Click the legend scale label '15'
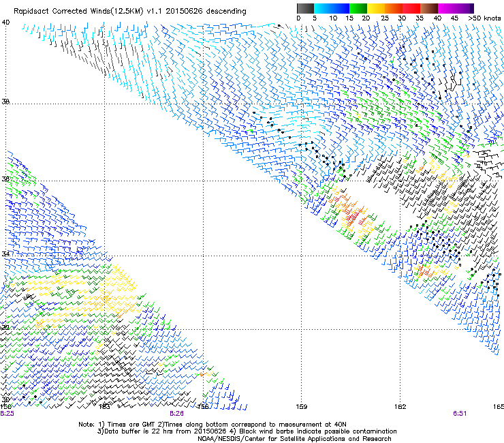 [x=349, y=18]
